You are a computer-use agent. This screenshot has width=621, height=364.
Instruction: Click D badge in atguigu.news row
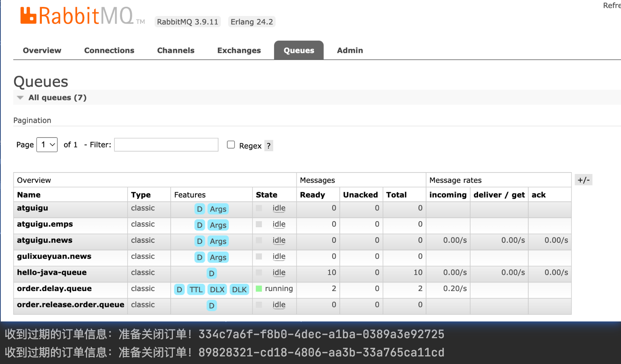pyautogui.click(x=200, y=241)
